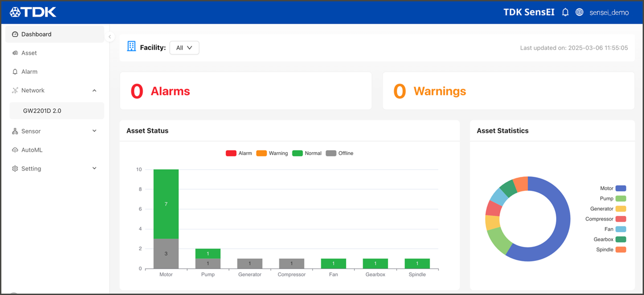Click the Compressor offline bar
The width and height of the screenshot is (644, 295).
coord(291,264)
